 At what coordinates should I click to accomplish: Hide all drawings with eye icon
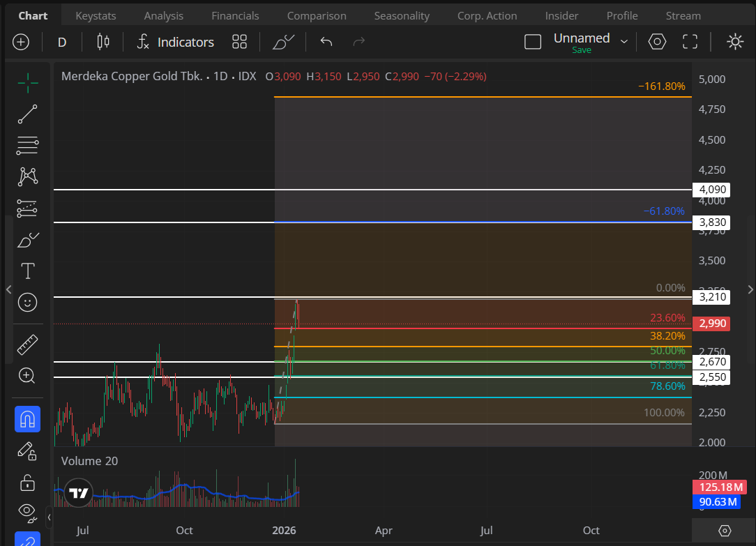(28, 510)
